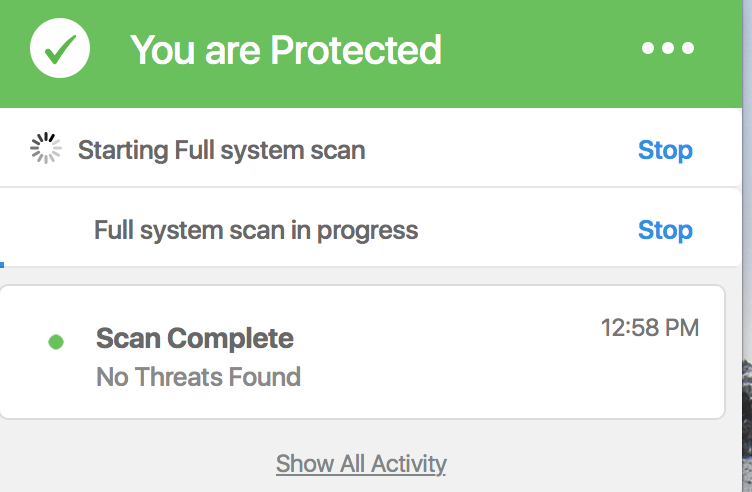
Task: Click the You are Protected heading
Action: [285, 49]
